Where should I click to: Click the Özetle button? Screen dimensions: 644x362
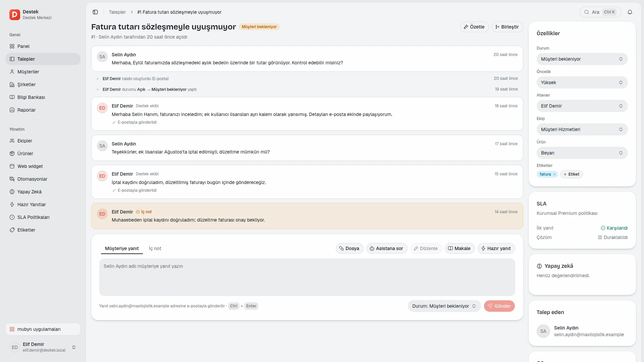pyautogui.click(x=474, y=27)
